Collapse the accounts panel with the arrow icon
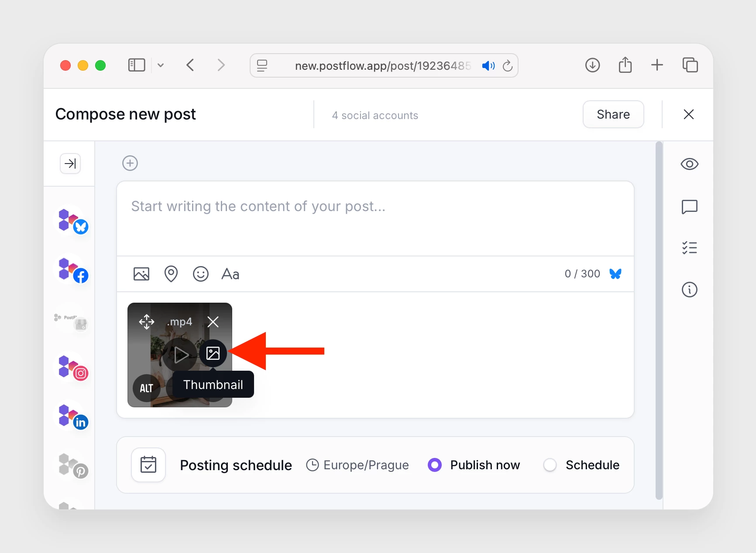This screenshot has height=553, width=756. point(70,164)
